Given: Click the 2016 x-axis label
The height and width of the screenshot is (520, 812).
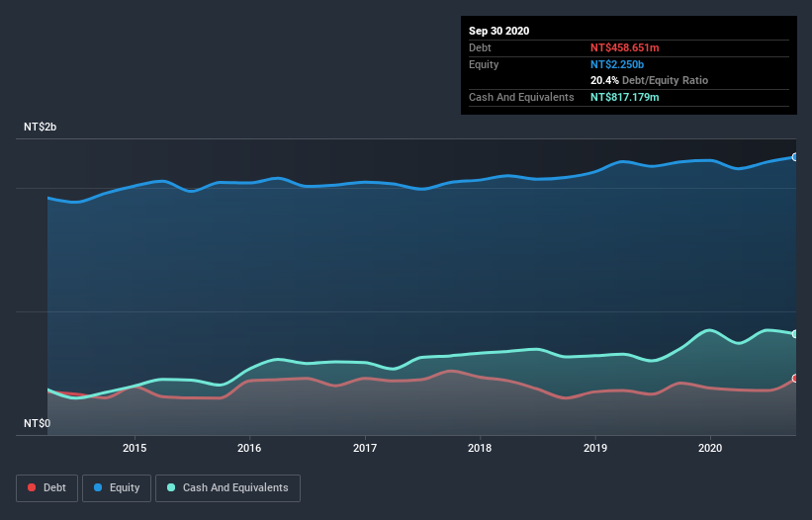Looking at the screenshot, I should click(x=249, y=448).
